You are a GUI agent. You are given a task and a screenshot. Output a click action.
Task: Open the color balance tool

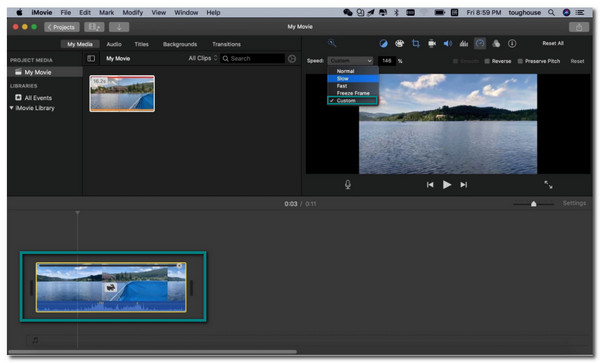(x=383, y=44)
